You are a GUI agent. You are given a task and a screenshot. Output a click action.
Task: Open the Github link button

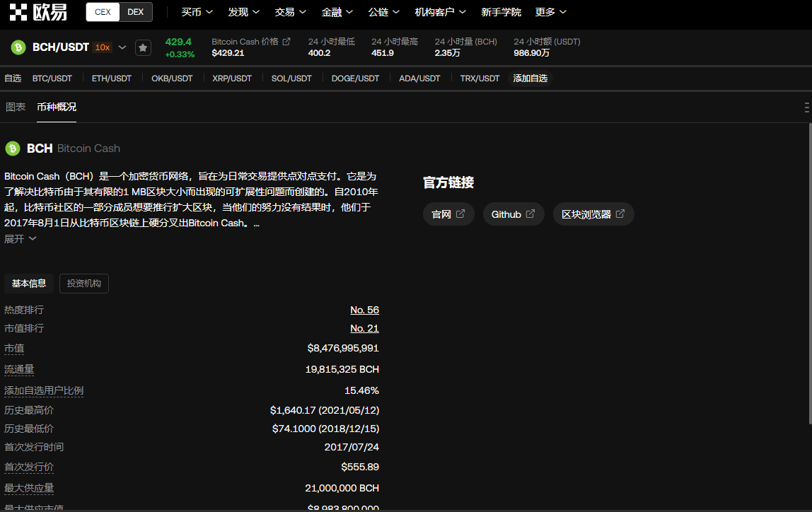[x=514, y=214]
